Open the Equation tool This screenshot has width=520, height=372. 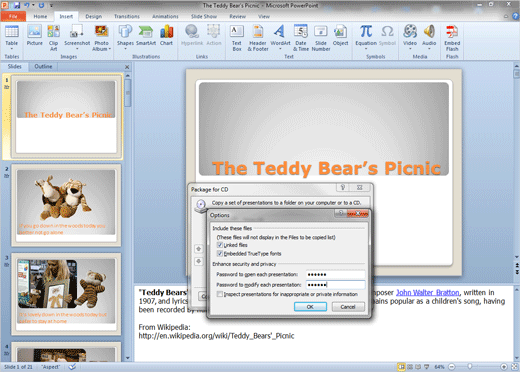[366, 38]
